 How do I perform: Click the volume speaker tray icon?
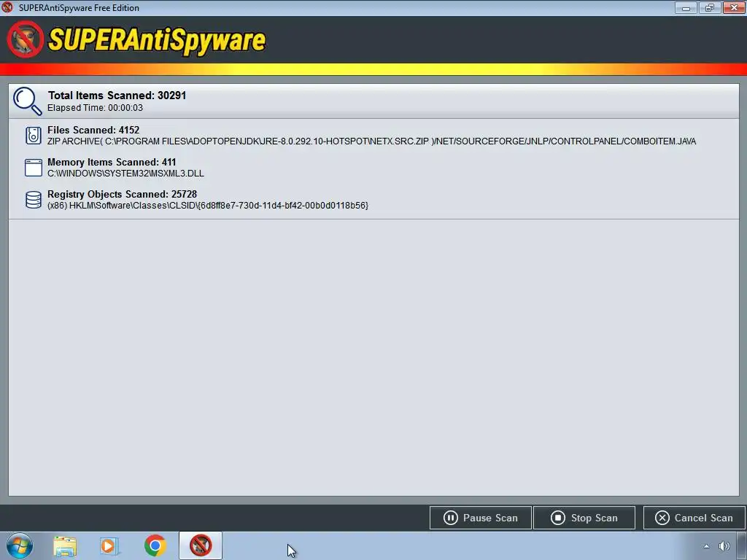[x=724, y=546]
